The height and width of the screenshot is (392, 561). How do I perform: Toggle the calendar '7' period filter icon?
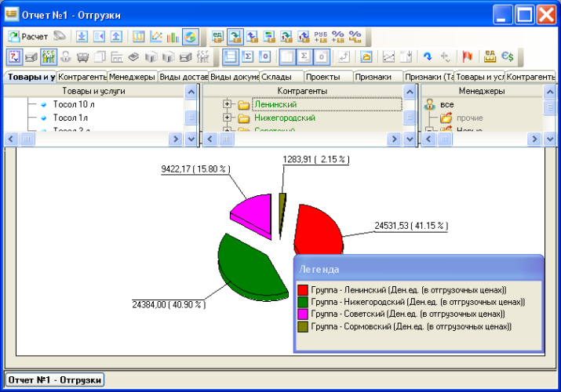(x=14, y=56)
